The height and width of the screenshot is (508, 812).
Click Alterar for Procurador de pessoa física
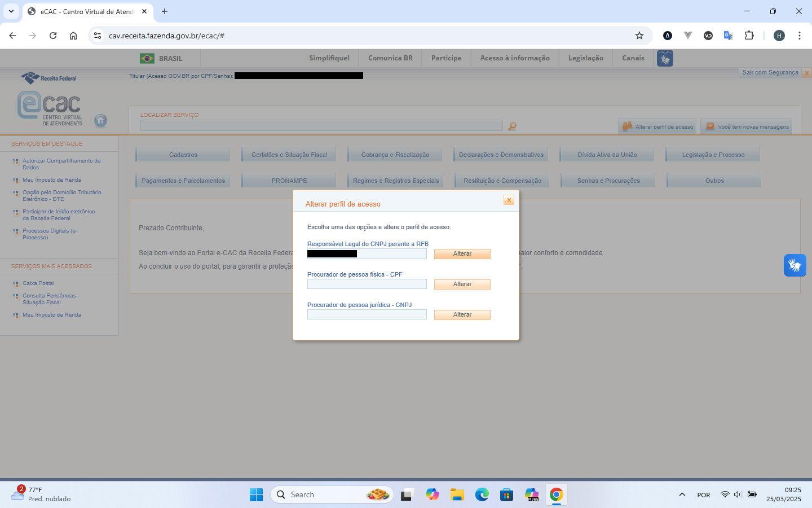(x=462, y=284)
